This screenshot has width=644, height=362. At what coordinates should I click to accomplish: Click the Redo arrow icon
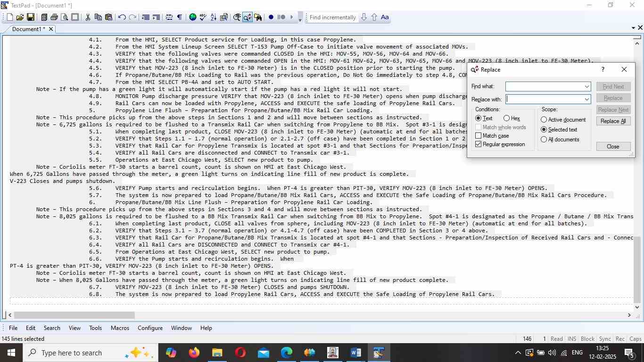(132, 17)
